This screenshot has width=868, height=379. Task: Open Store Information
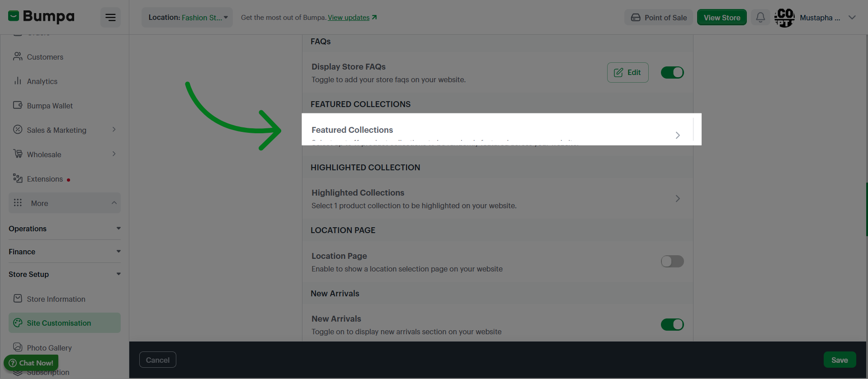pos(65,299)
